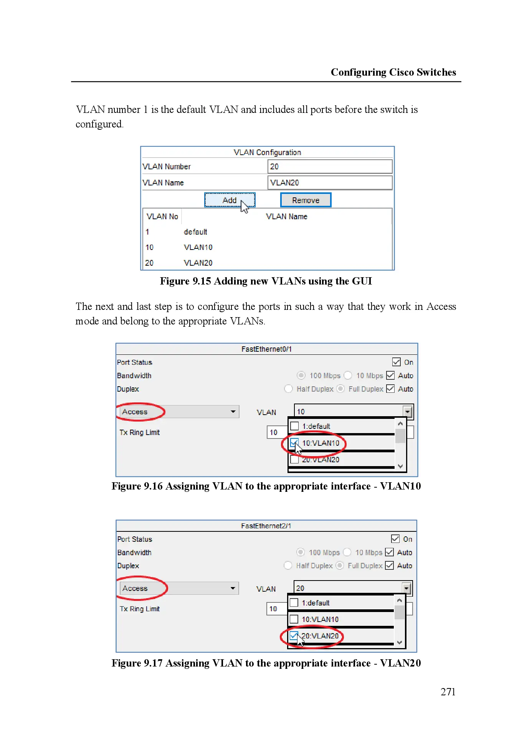Choose Half Duplex on FastEthernet0/1
Image resolution: width=532 pixels, height=756 pixels.
pos(288,389)
